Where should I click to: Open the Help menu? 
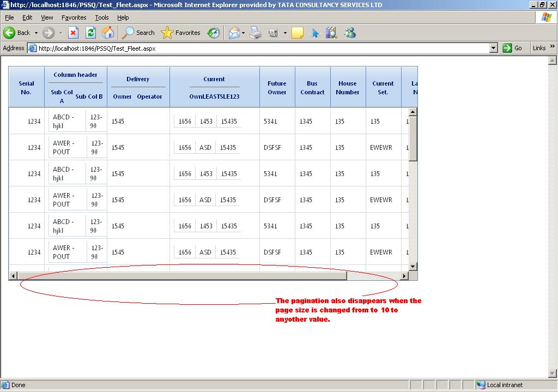(x=123, y=17)
